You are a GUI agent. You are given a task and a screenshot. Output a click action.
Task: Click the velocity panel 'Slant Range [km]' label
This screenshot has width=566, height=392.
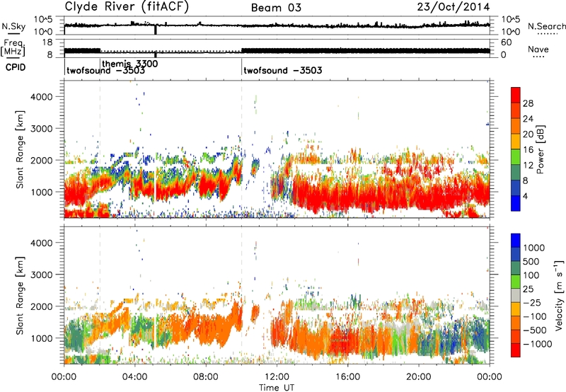click(20, 296)
